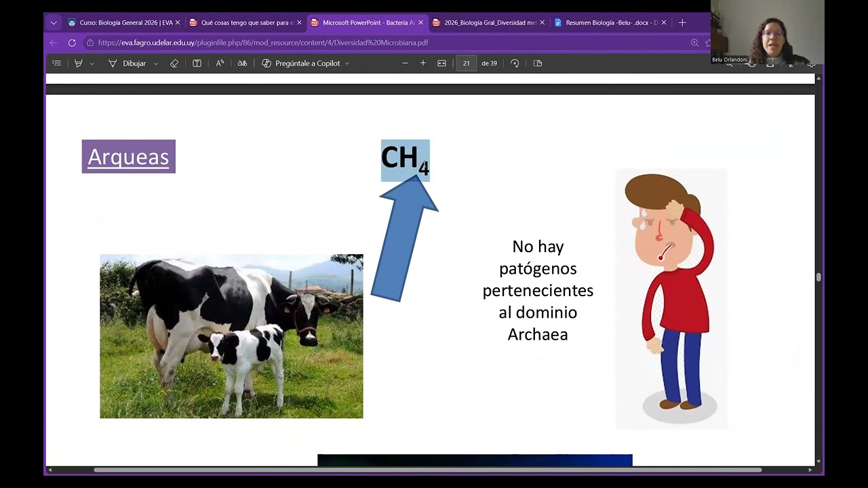Zoom in the PDF with plus

[x=423, y=63]
